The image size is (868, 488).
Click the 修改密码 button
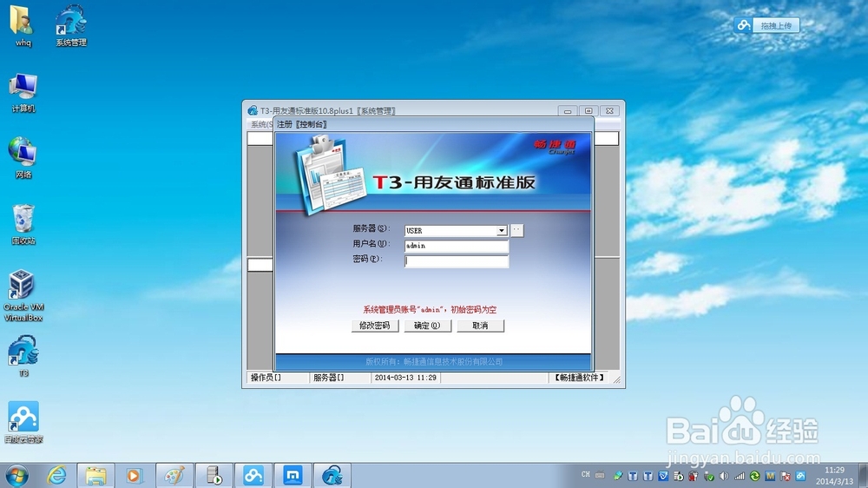coord(375,326)
